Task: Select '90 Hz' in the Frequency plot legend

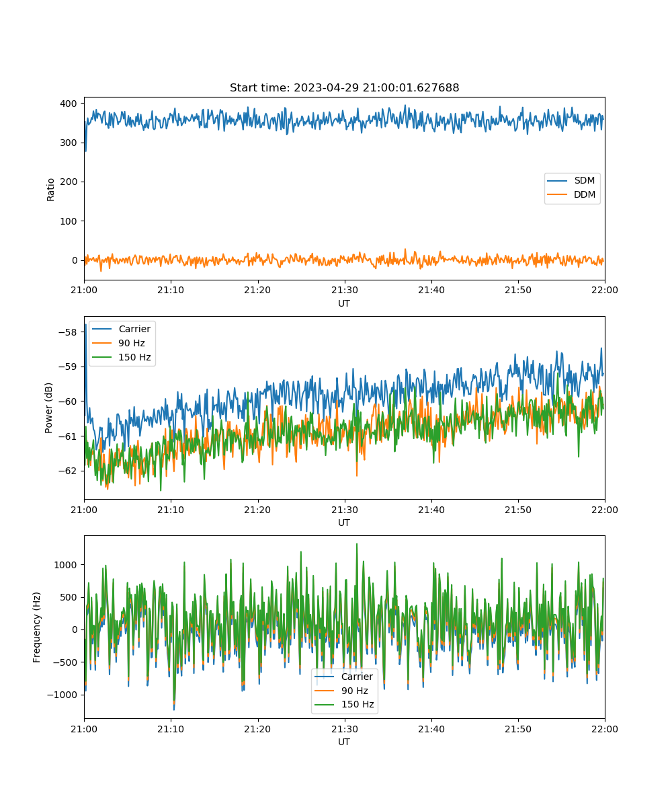Action: 355,691
